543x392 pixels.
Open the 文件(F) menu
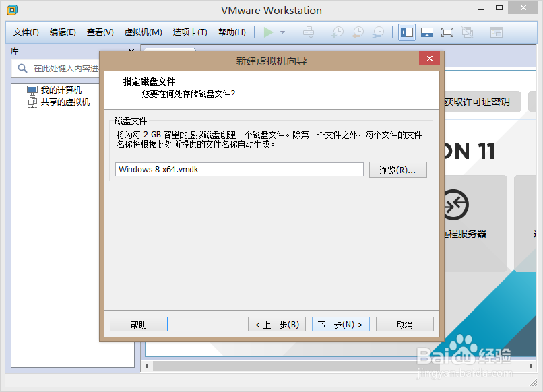(26, 32)
